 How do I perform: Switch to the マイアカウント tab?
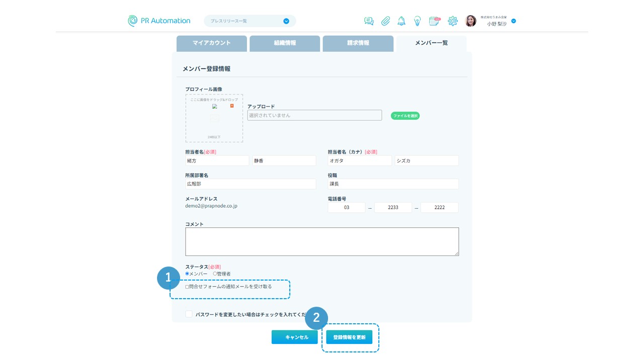click(x=211, y=43)
